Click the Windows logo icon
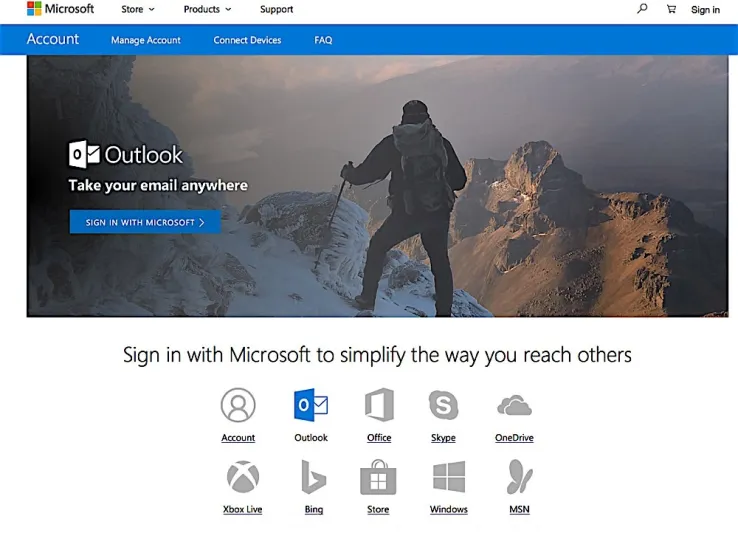Image resolution: width=738 pixels, height=533 pixels. [x=449, y=477]
